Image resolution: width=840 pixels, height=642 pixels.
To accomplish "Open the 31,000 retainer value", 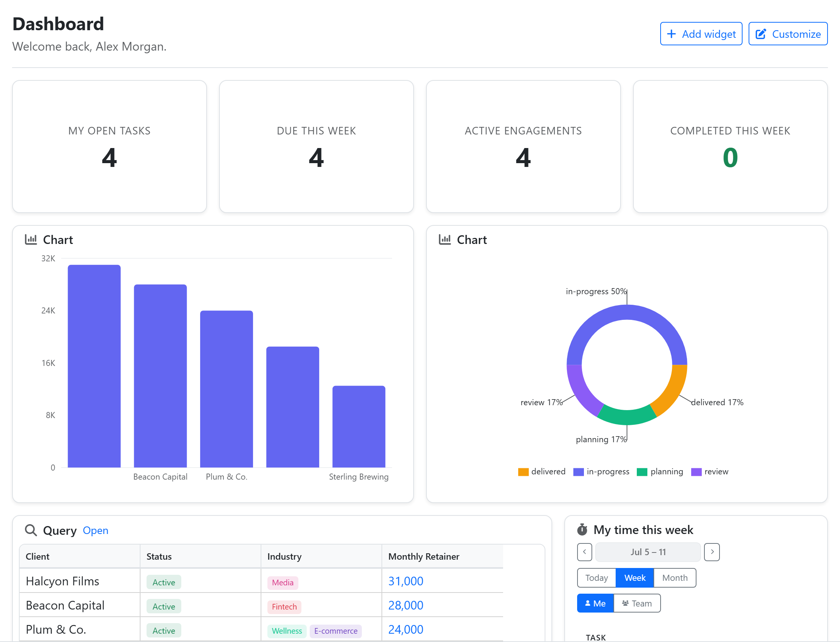I will (x=406, y=581).
